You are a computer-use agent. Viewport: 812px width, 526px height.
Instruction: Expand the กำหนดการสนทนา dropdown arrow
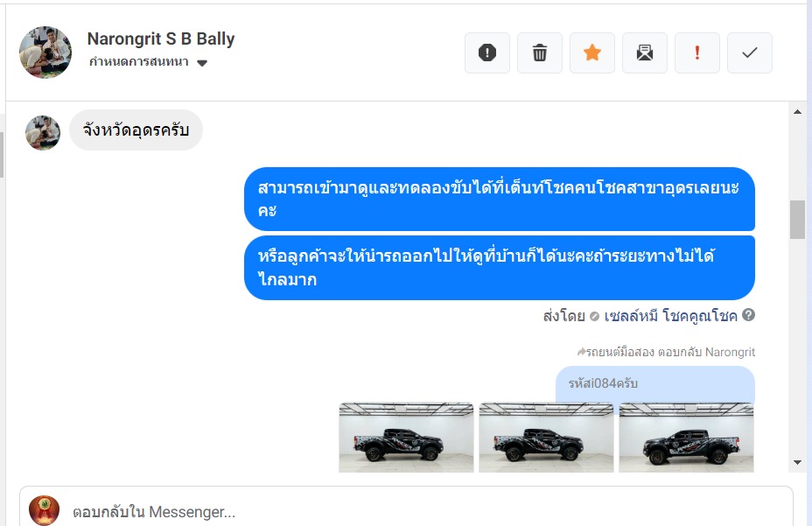(202, 63)
